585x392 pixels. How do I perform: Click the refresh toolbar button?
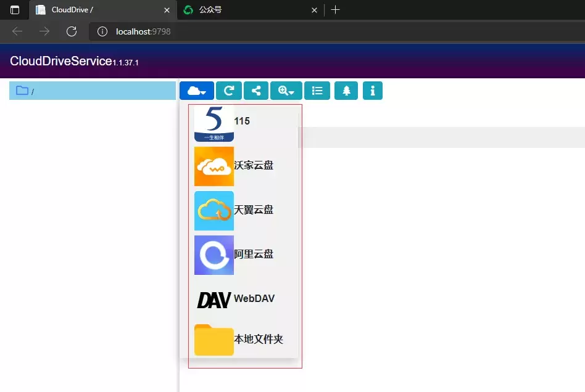click(228, 91)
